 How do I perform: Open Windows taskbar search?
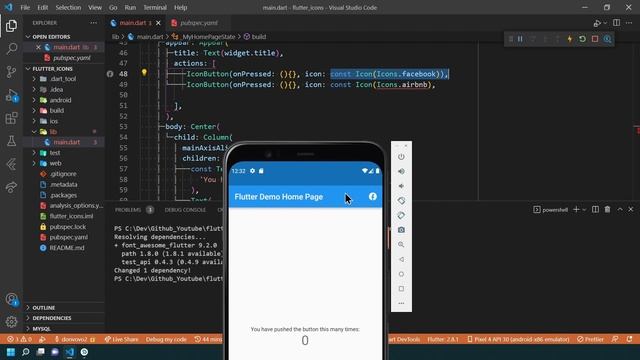click(25, 352)
